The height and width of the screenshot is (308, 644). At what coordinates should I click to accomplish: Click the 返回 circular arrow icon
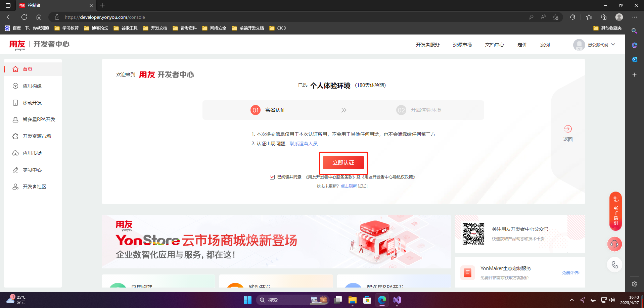pyautogui.click(x=568, y=129)
